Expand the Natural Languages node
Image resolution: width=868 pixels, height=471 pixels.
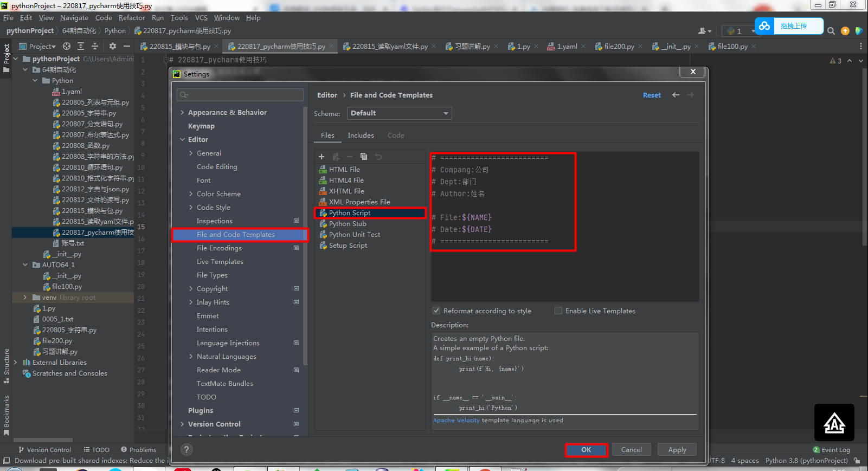(x=191, y=357)
